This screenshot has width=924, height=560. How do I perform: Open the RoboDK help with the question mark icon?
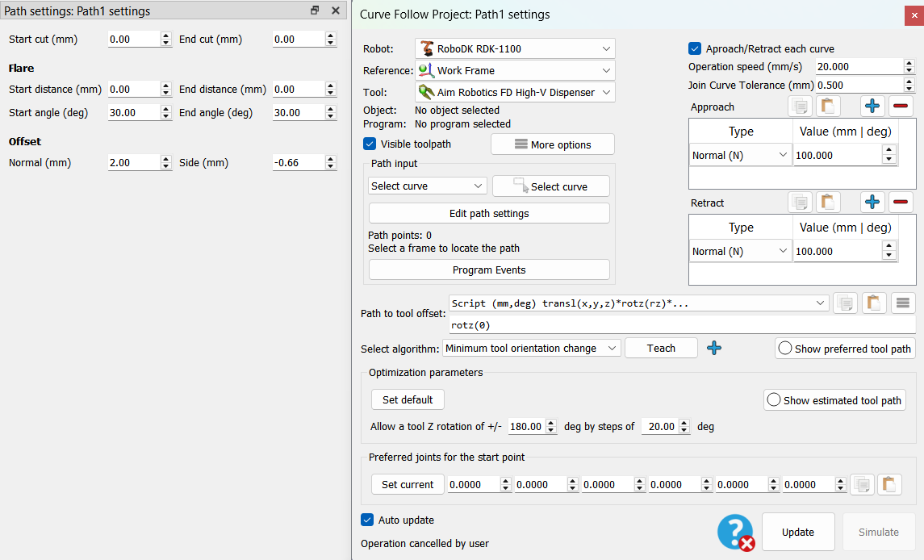pyautogui.click(x=734, y=532)
